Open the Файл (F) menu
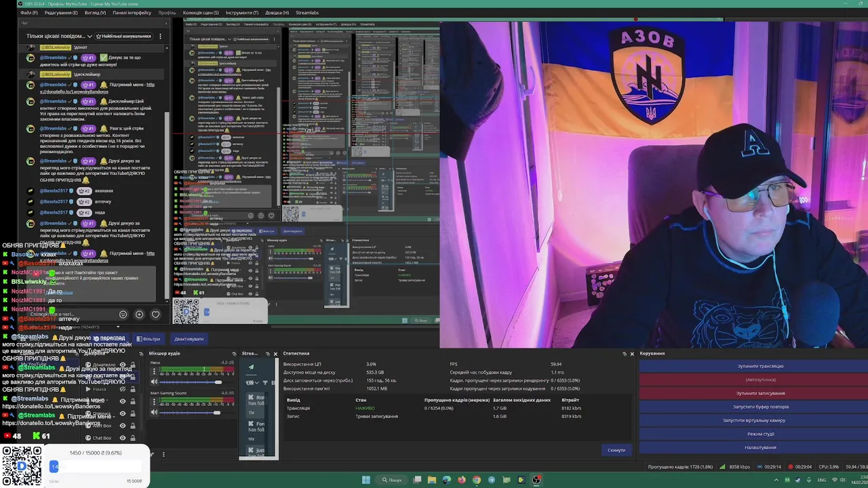 coord(29,12)
